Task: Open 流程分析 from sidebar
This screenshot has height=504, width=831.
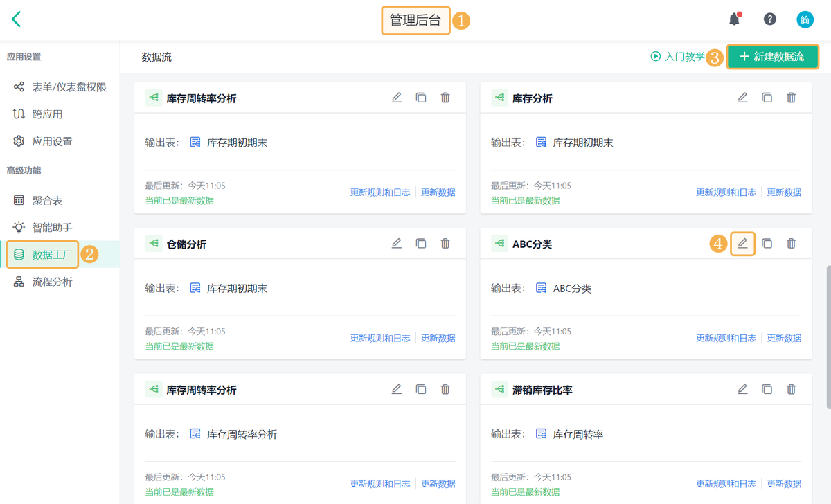Action: tap(52, 282)
